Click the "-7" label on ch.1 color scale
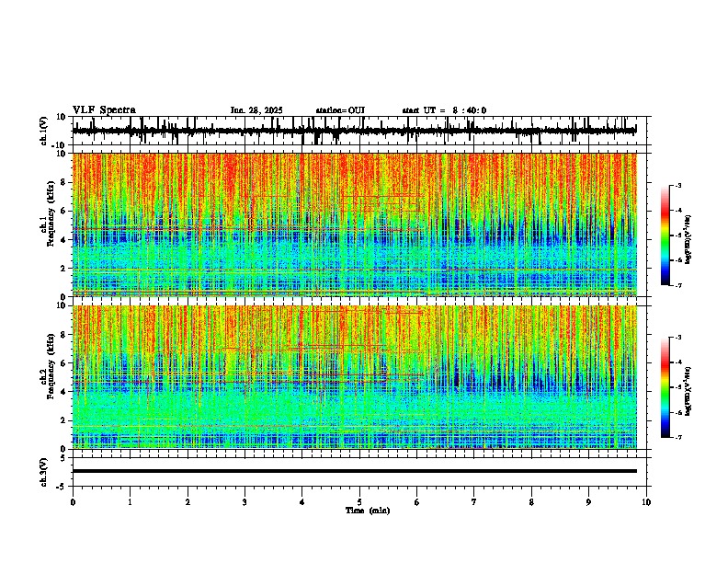Image resolution: width=728 pixels, height=563 pixels. (677, 285)
